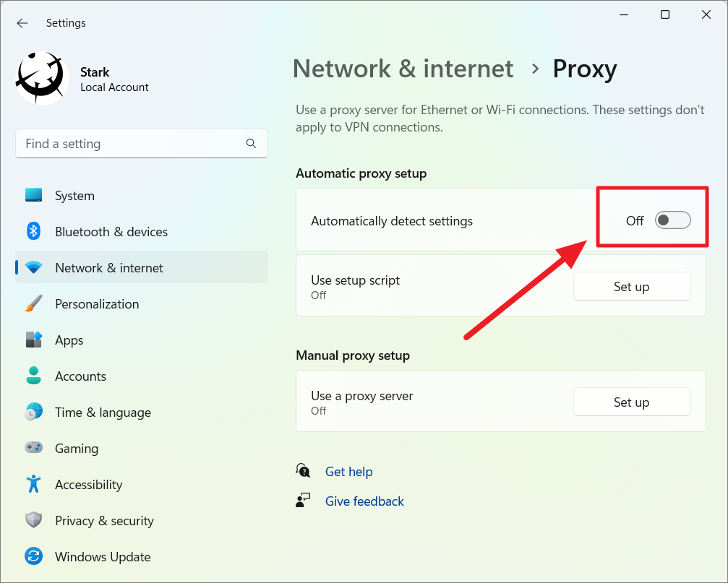The image size is (728, 583).
Task: Click Set up for setup script
Action: [x=631, y=286]
